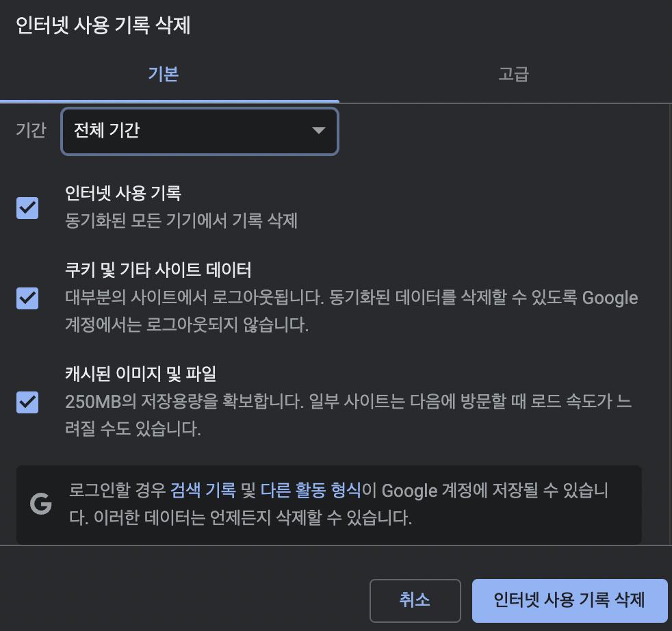Click the 쿠키 및 기타 사이트 데이터 heading
Viewport: 672px width, 631px height.
(x=158, y=270)
